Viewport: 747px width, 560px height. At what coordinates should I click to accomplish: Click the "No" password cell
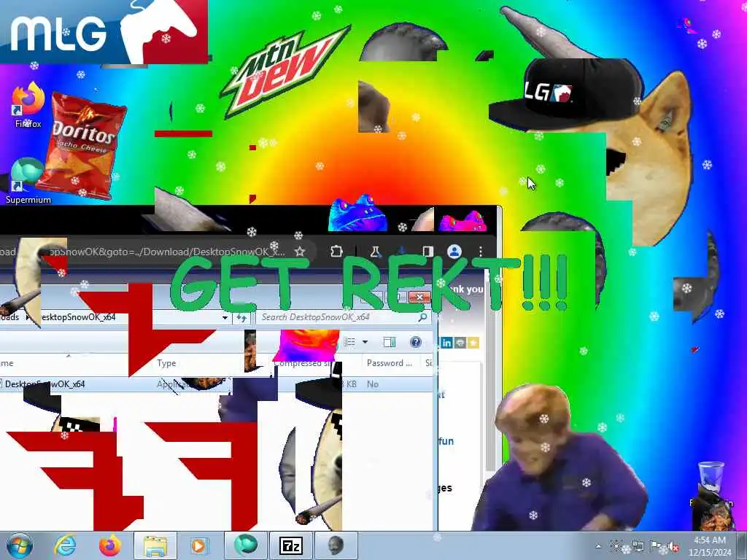tap(373, 384)
